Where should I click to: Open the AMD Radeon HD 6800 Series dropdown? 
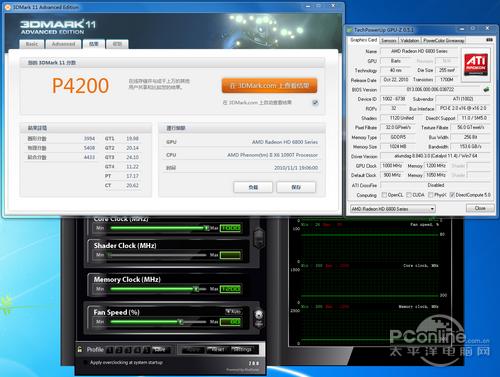point(393,209)
